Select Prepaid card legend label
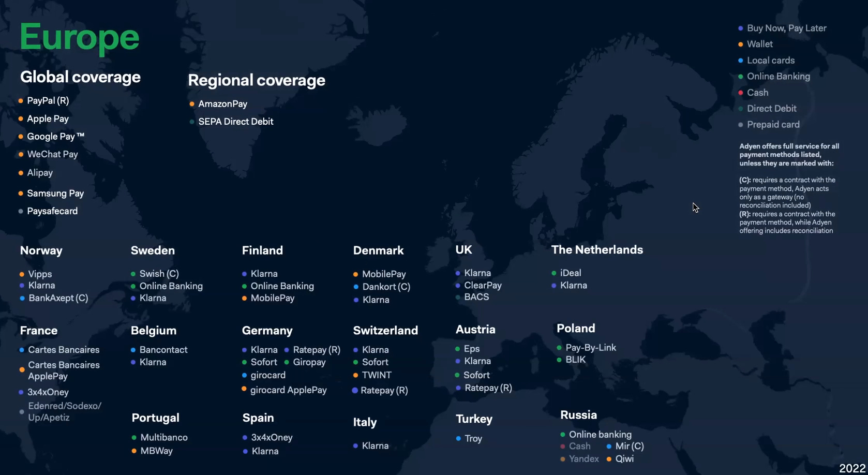Screen dimensions: 868x475 pyautogui.click(x=773, y=125)
